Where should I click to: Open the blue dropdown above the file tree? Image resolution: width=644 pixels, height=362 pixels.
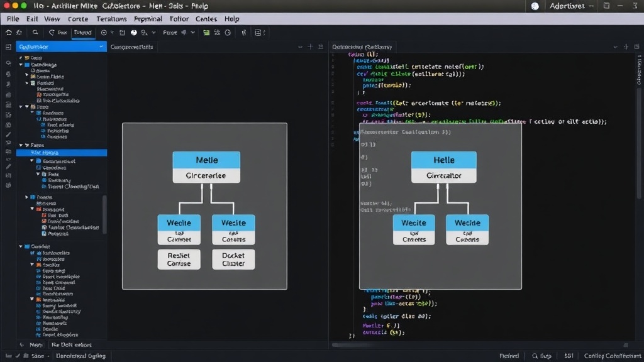61,47
